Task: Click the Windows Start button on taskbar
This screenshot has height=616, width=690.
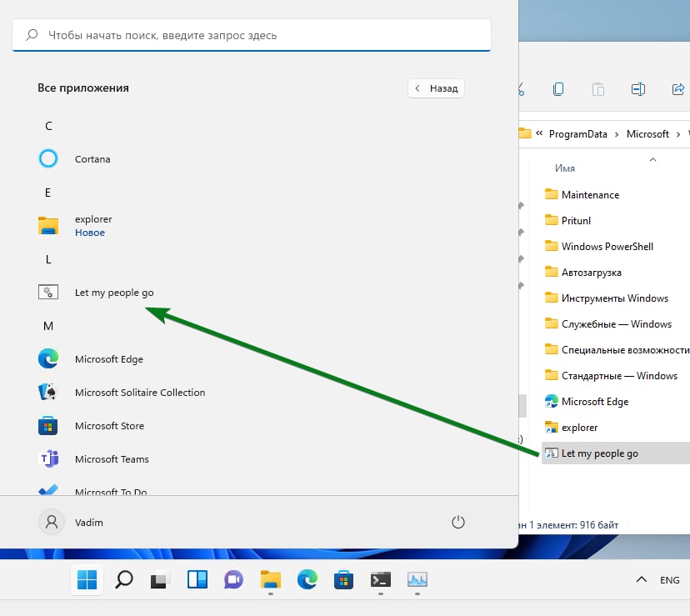Action: pos(87,579)
